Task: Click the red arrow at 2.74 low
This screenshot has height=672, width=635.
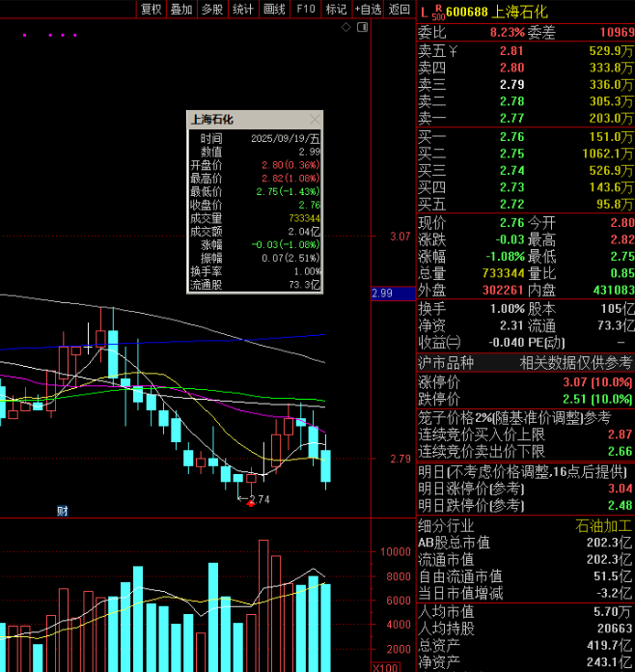Action: tap(251, 504)
